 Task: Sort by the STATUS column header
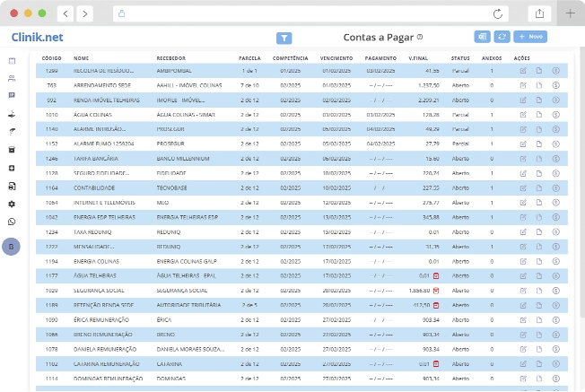(x=460, y=57)
